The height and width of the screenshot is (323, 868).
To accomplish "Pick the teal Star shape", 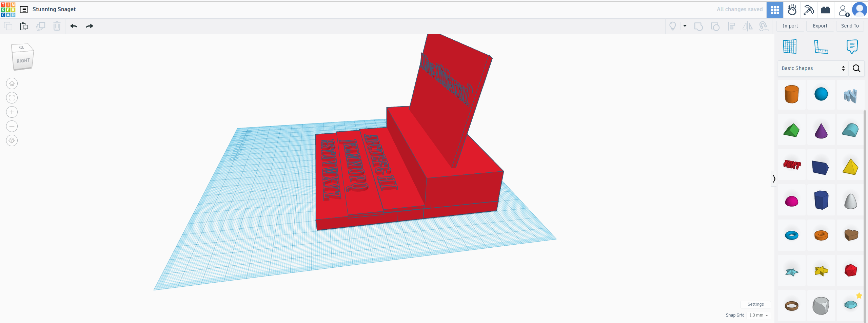I will click(791, 271).
